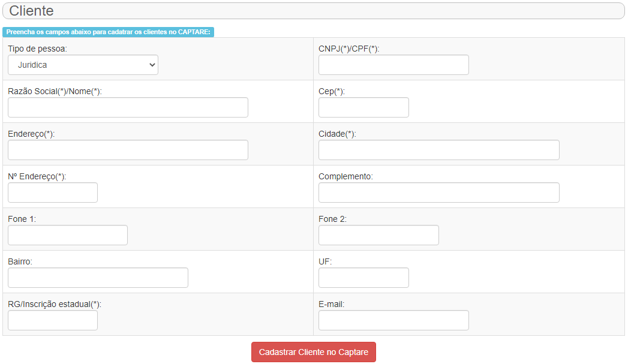The image size is (628, 364).
Task: Click the 'Razão Social(*)/Nome(*):' label
Action: pos(55,91)
